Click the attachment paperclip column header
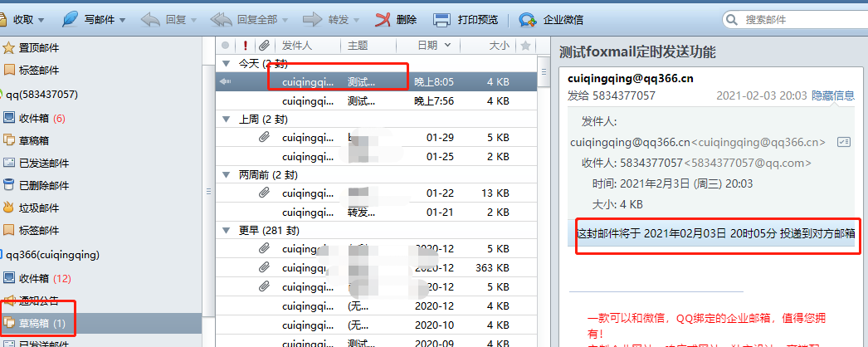 pyautogui.click(x=264, y=46)
